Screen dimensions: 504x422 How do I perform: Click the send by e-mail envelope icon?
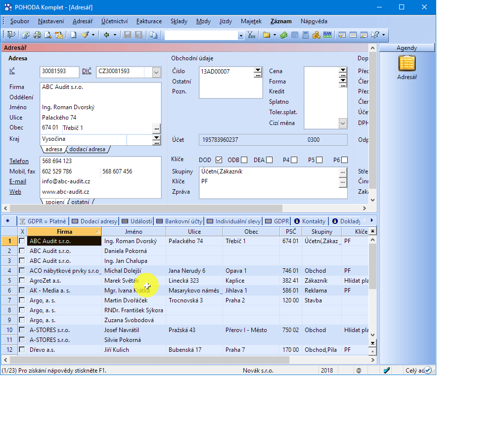(x=59, y=35)
